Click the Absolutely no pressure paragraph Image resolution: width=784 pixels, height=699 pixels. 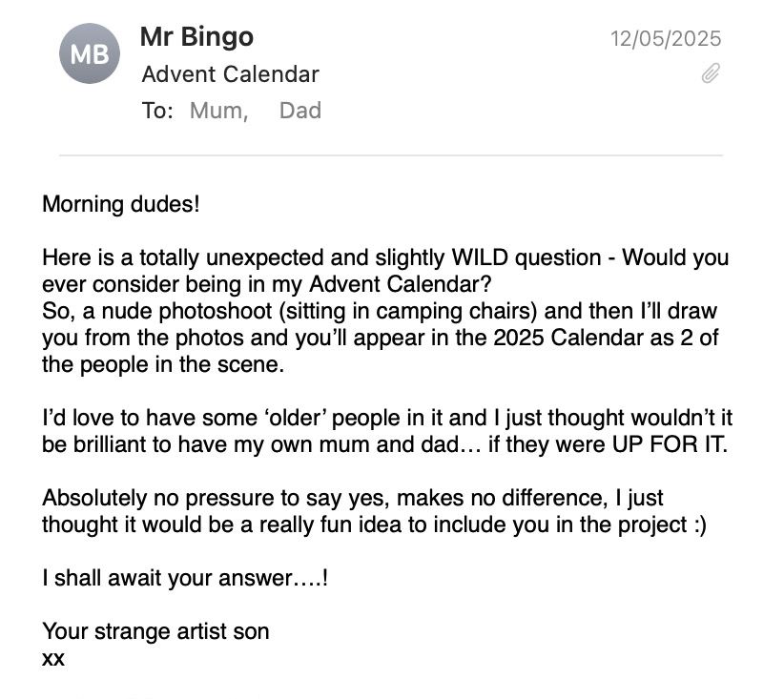(353, 498)
